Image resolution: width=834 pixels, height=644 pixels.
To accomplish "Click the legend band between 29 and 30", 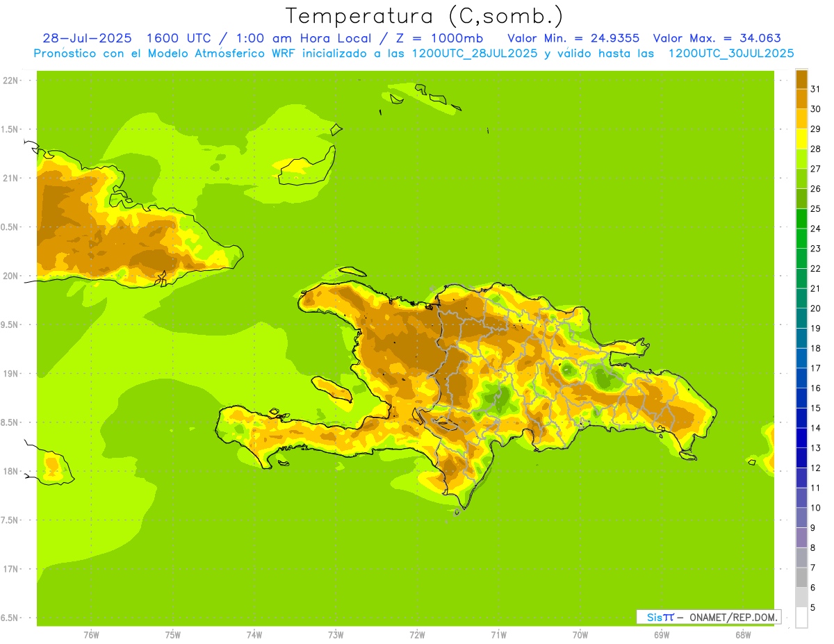I will click(801, 119).
